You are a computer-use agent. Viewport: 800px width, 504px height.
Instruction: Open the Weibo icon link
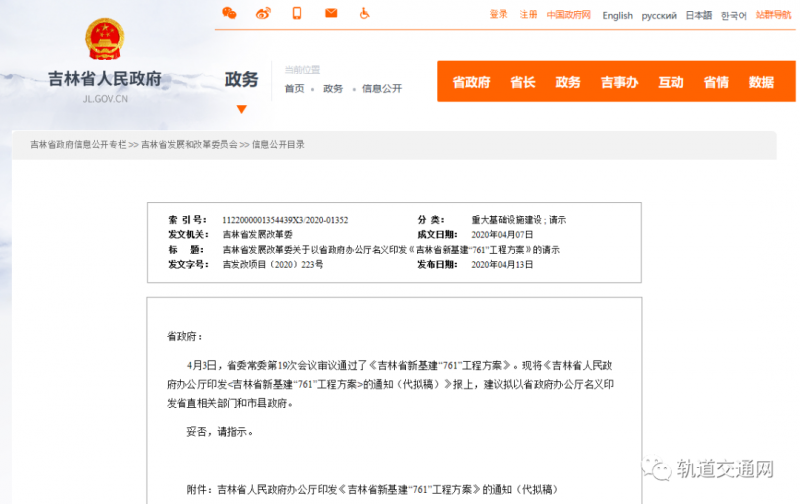coord(263,13)
